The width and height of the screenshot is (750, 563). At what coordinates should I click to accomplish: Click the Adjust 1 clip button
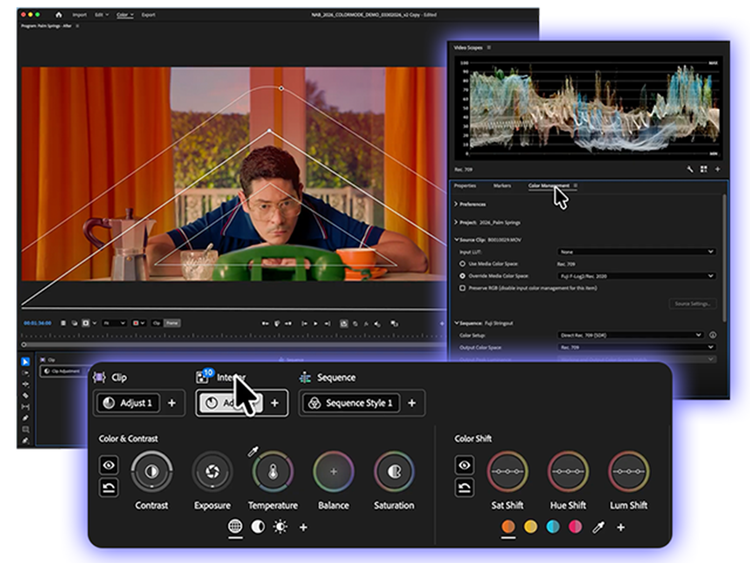(x=127, y=403)
